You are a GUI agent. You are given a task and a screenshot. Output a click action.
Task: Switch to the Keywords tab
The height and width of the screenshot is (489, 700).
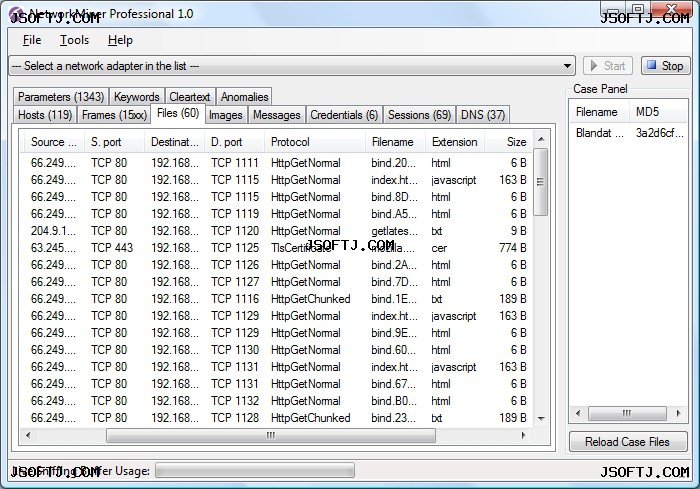pyautogui.click(x=137, y=96)
